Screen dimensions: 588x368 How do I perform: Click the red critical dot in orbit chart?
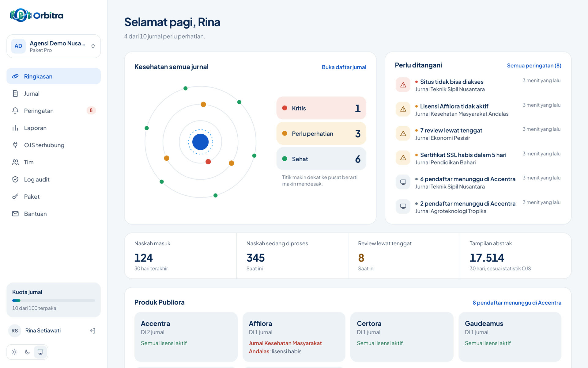208,162
